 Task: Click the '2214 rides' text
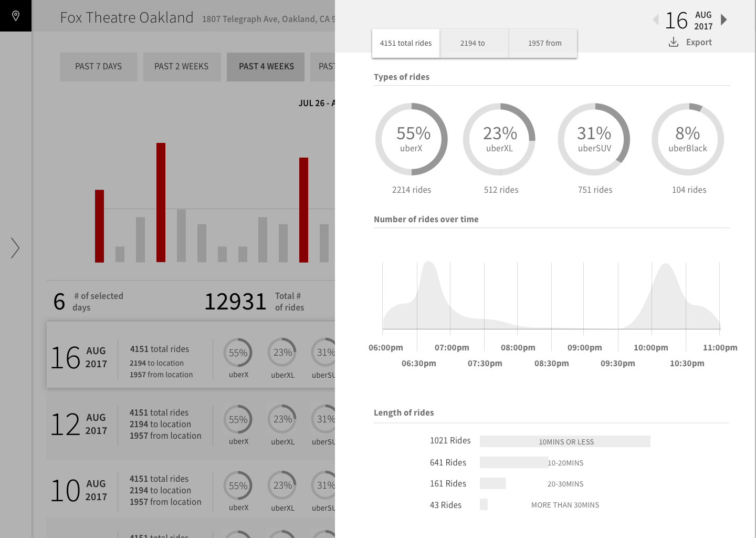pos(412,190)
